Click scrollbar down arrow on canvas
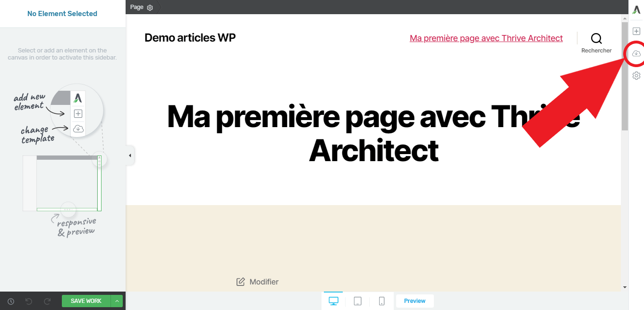 pos(625,287)
